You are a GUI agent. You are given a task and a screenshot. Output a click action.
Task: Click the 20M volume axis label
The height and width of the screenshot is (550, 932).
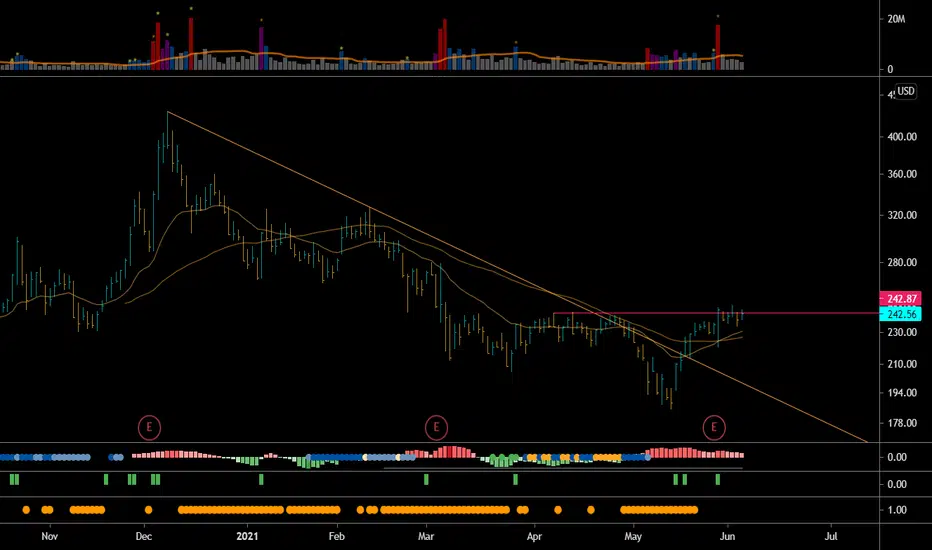pos(896,19)
